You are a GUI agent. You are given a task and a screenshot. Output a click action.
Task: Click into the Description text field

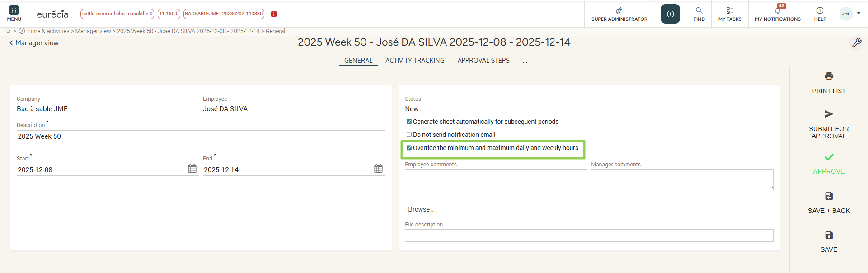pos(201,136)
